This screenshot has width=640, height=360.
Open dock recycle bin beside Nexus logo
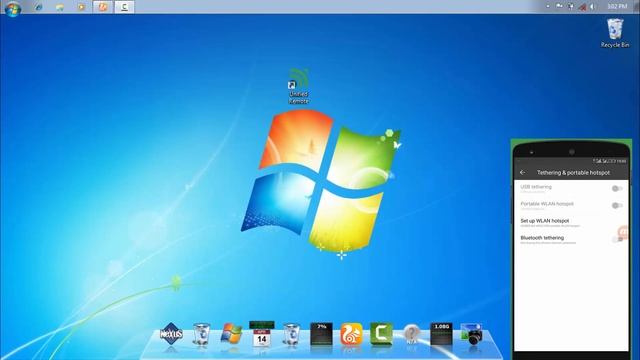(x=201, y=334)
